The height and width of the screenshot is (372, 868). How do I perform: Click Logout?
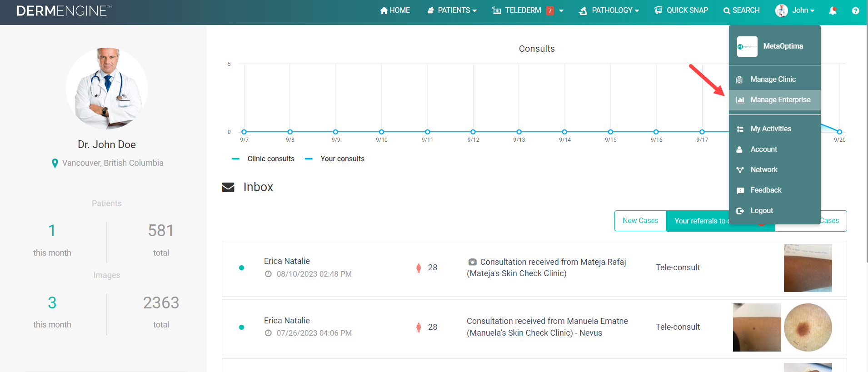[775, 210]
